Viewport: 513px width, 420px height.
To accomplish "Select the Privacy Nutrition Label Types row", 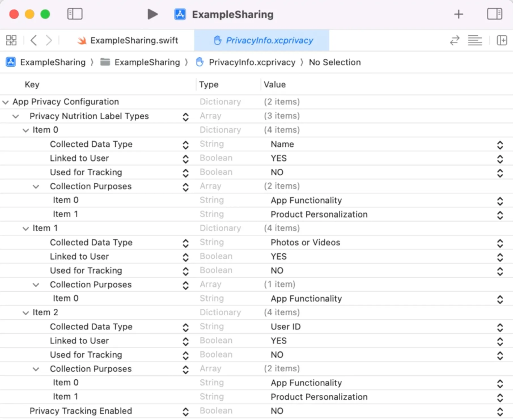I will pyautogui.click(x=256, y=116).
